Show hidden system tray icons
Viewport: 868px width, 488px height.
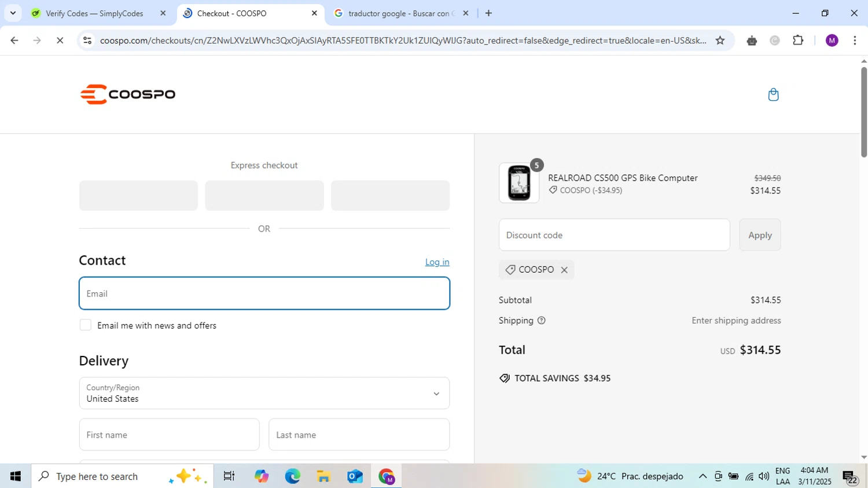click(703, 476)
